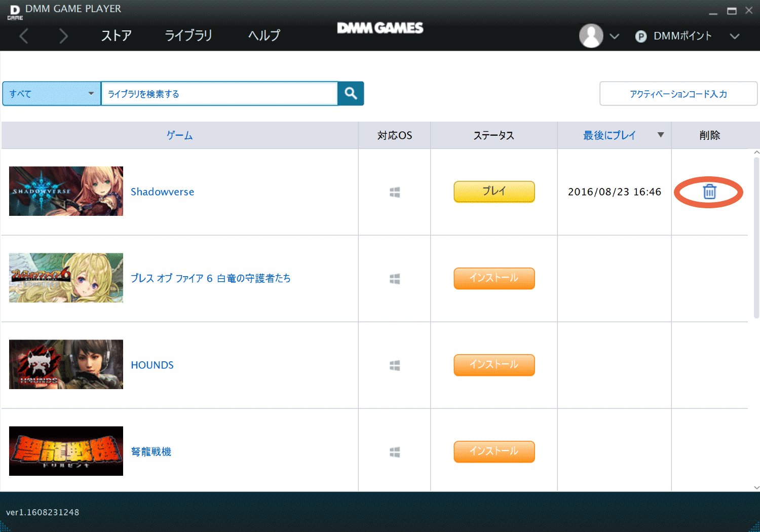Click the trash delete icon for Shadowverse
The height and width of the screenshot is (532, 760).
tap(708, 192)
